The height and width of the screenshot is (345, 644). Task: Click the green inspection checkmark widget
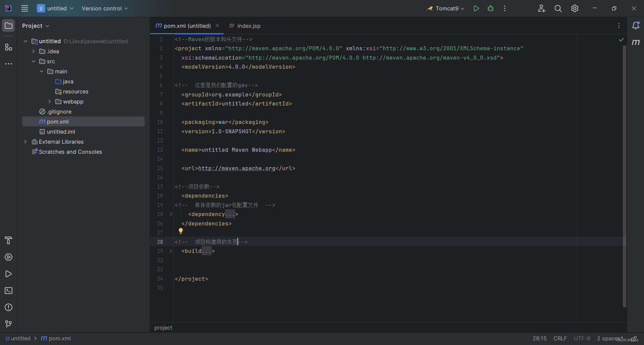[621, 40]
